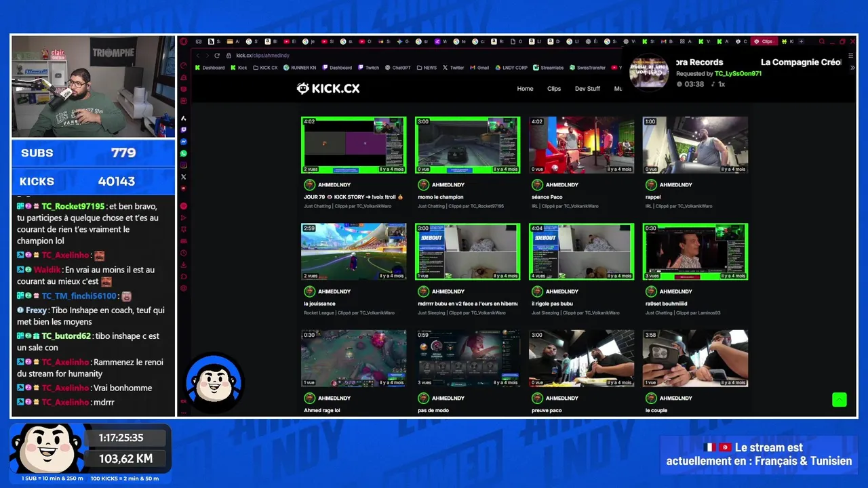Viewport: 868px width, 488px height.
Task: Click the 1x playback speed in music widget
Action: tap(722, 84)
